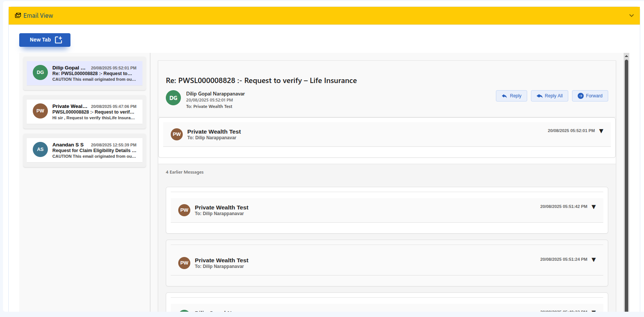Viewport: 644px width, 317px height.
Task: Open email in New Tab
Action: click(45, 40)
